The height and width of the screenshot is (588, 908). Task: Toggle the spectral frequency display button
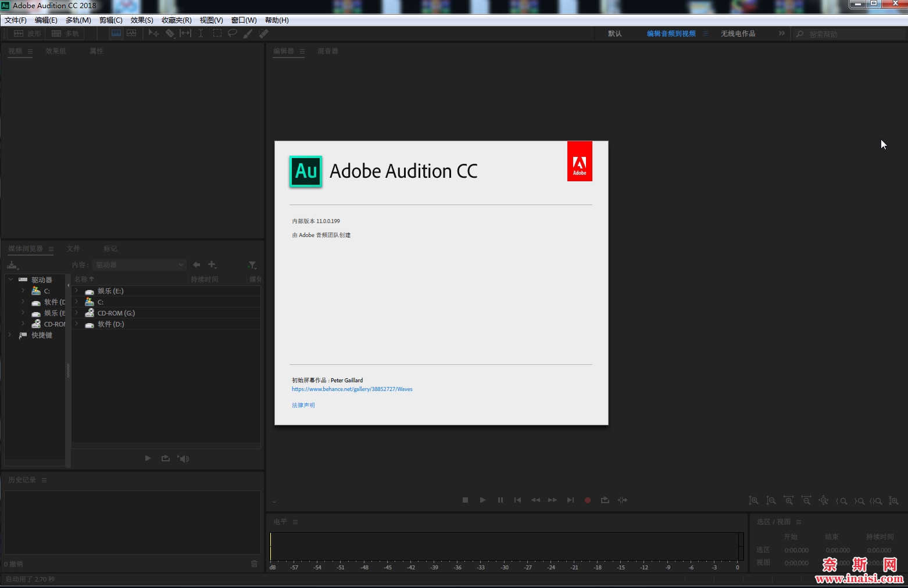[x=116, y=34]
